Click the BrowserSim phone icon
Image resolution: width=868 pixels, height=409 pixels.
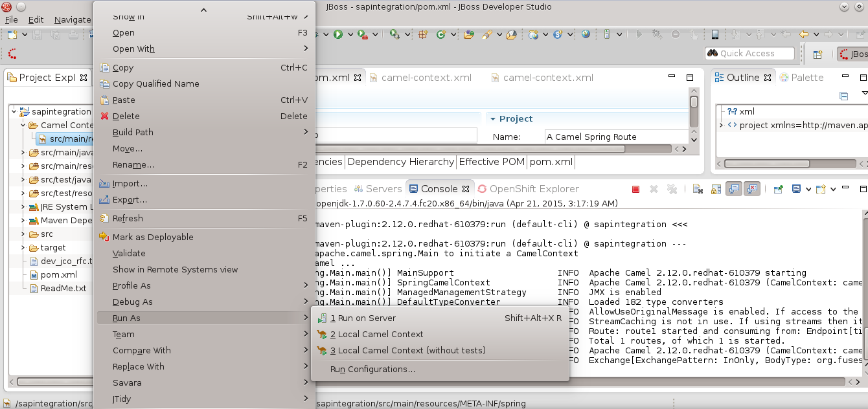[x=715, y=34]
